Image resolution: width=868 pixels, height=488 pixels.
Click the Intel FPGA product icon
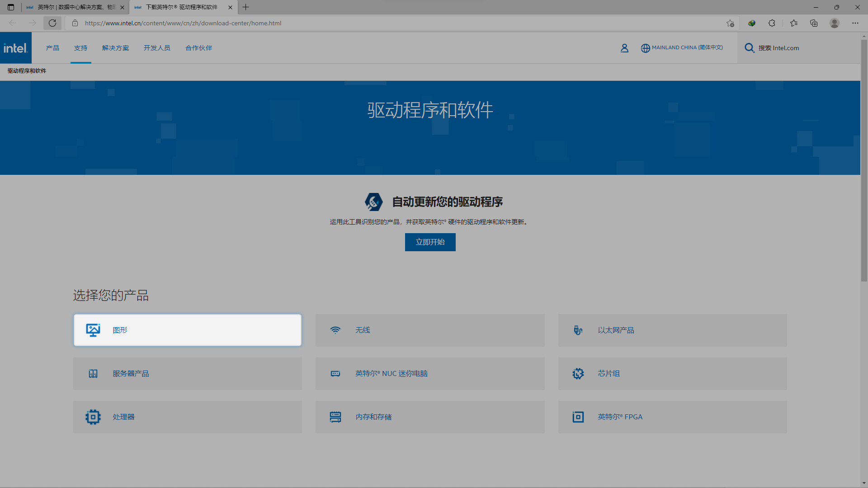(578, 417)
